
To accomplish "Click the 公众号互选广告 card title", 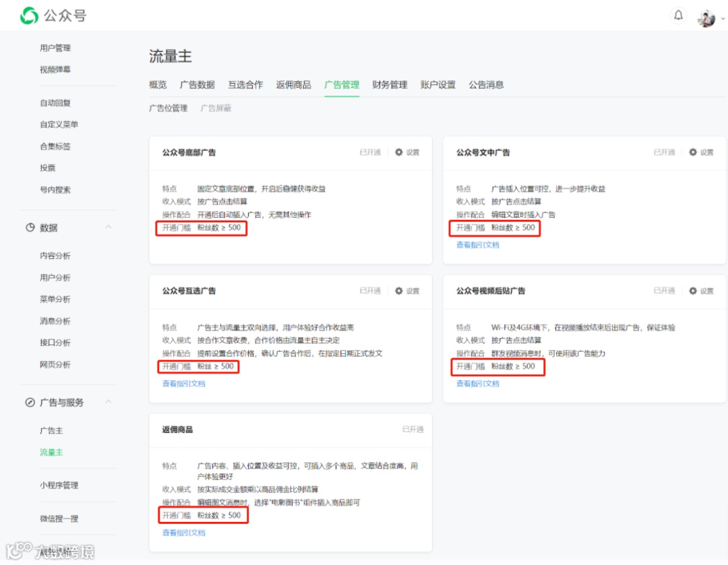I will pos(189,291).
